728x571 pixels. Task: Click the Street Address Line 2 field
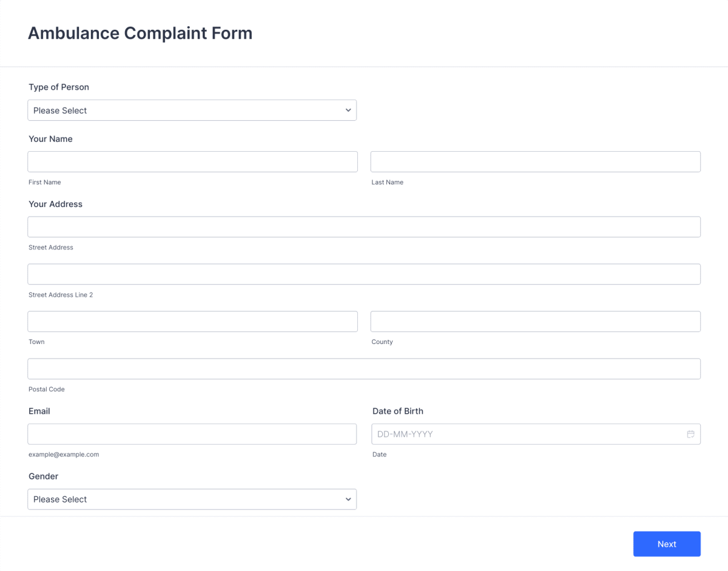[x=364, y=274]
